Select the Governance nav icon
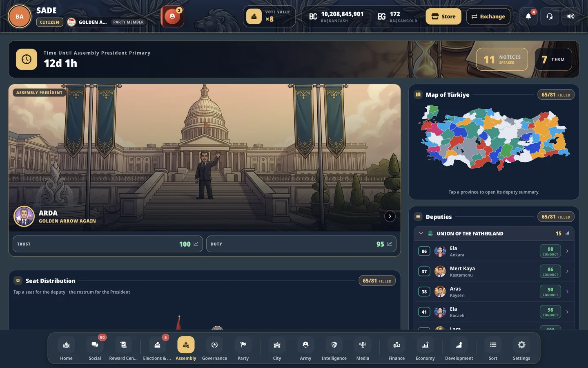The image size is (588, 368). point(214,349)
